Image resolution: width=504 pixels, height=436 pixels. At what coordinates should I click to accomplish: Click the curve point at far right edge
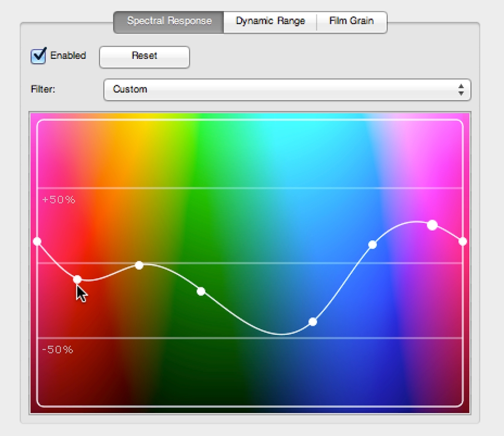463,242
